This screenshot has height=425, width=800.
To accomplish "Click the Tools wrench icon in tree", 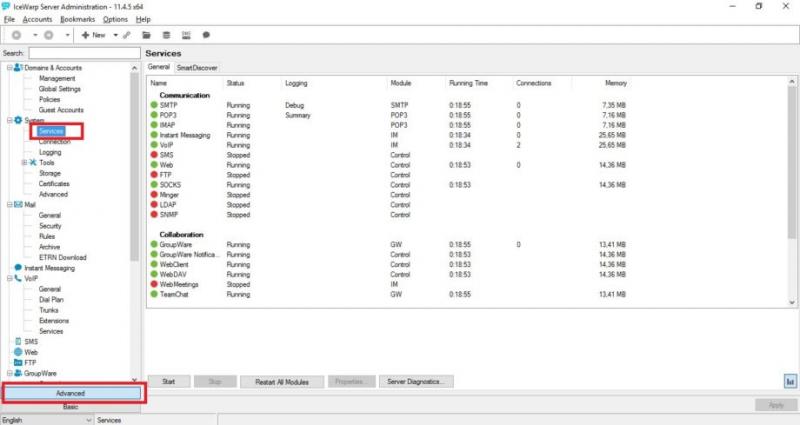I will pyautogui.click(x=33, y=162).
